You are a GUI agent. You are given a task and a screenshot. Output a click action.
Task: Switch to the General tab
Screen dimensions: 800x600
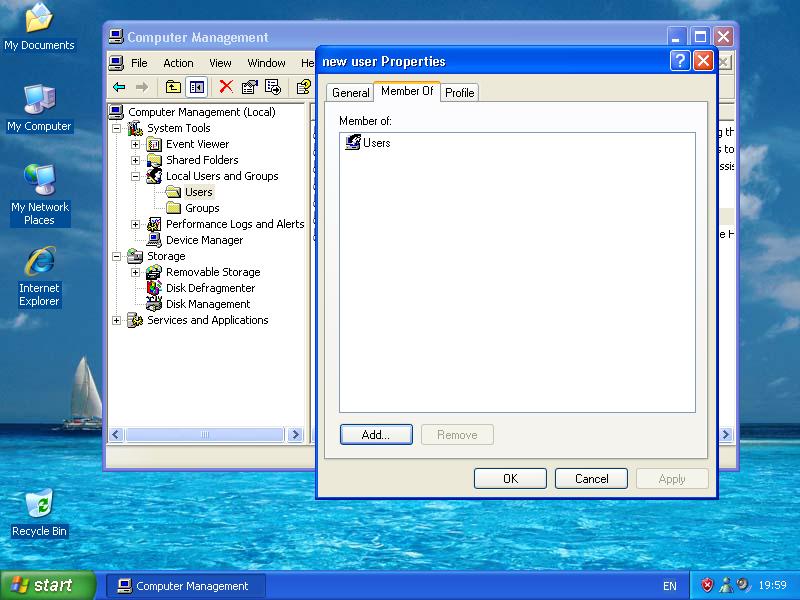click(350, 93)
